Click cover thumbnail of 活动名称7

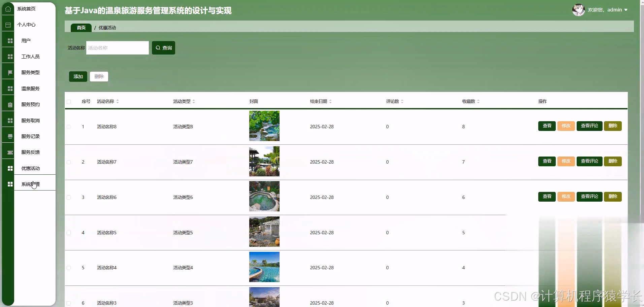click(x=264, y=161)
